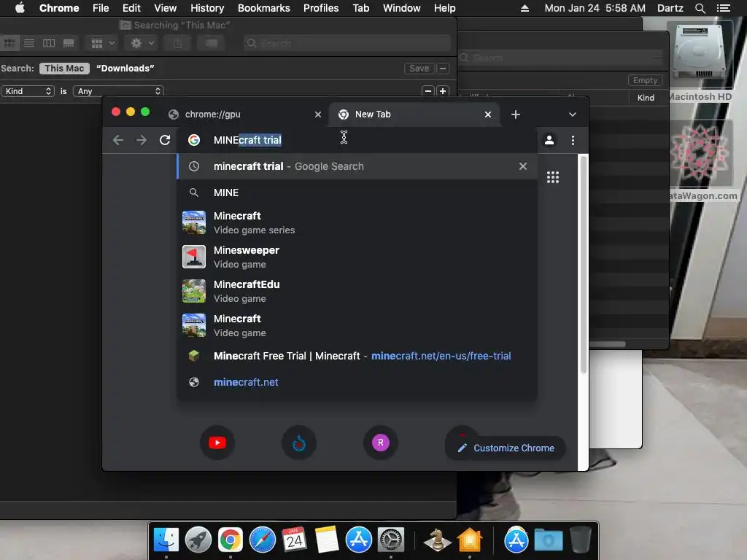Open Calendar in the Dock
Image resolution: width=747 pixels, height=560 pixels.
point(295,540)
